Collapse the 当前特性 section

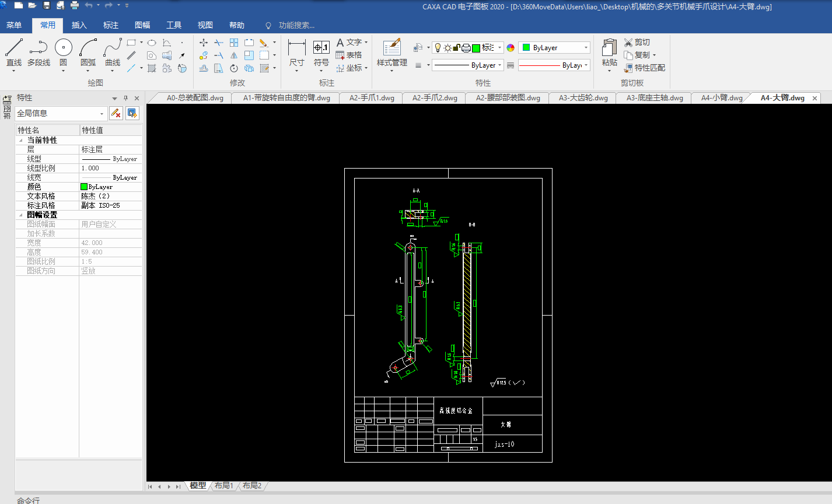(x=21, y=140)
